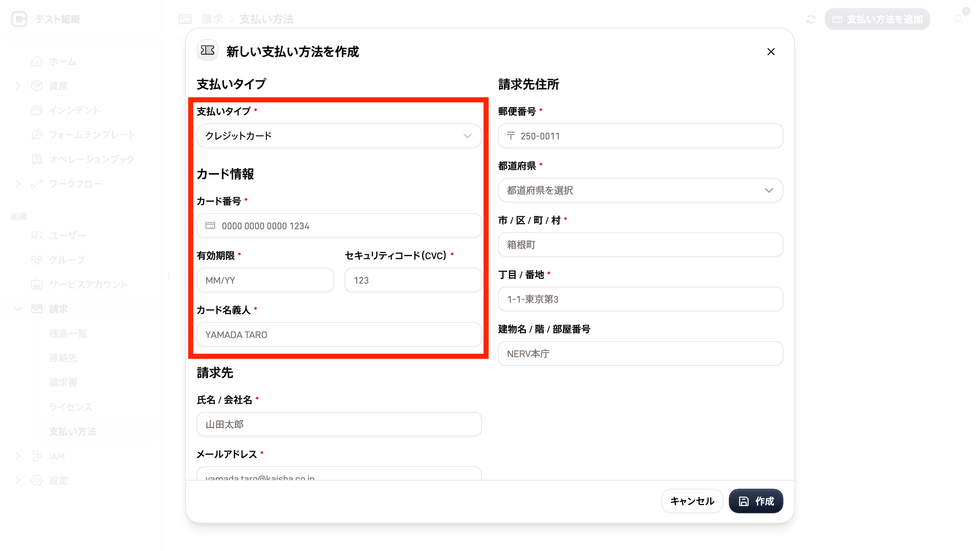
Task: Click the オペレーションブック sidebar label
Action: pyautogui.click(x=92, y=159)
